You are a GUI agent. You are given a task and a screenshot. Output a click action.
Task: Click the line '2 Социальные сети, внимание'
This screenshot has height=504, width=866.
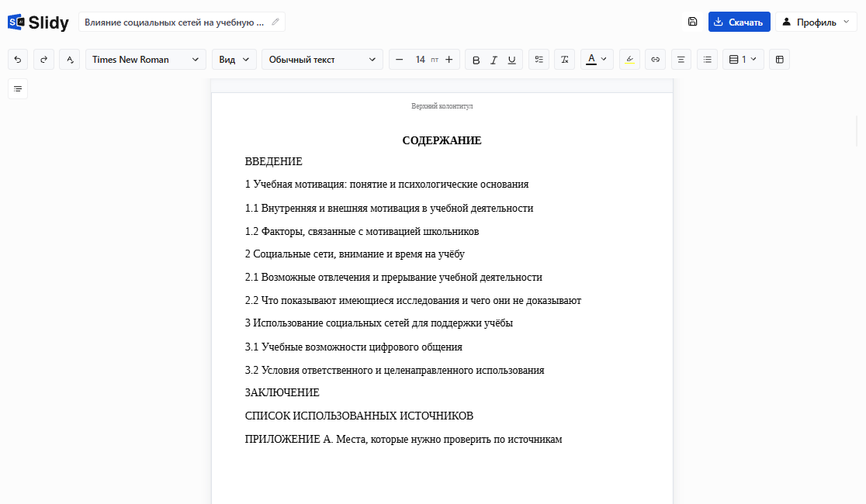pyautogui.click(x=355, y=254)
